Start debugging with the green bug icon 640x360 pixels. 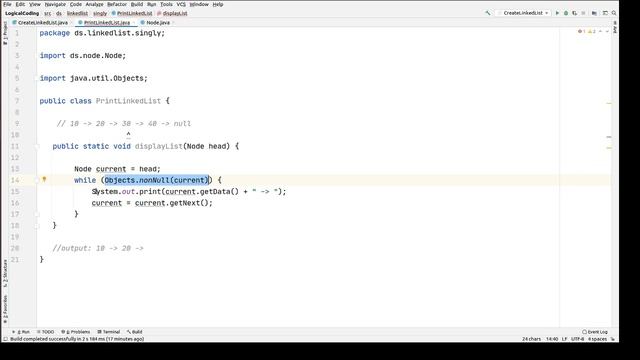(566, 13)
